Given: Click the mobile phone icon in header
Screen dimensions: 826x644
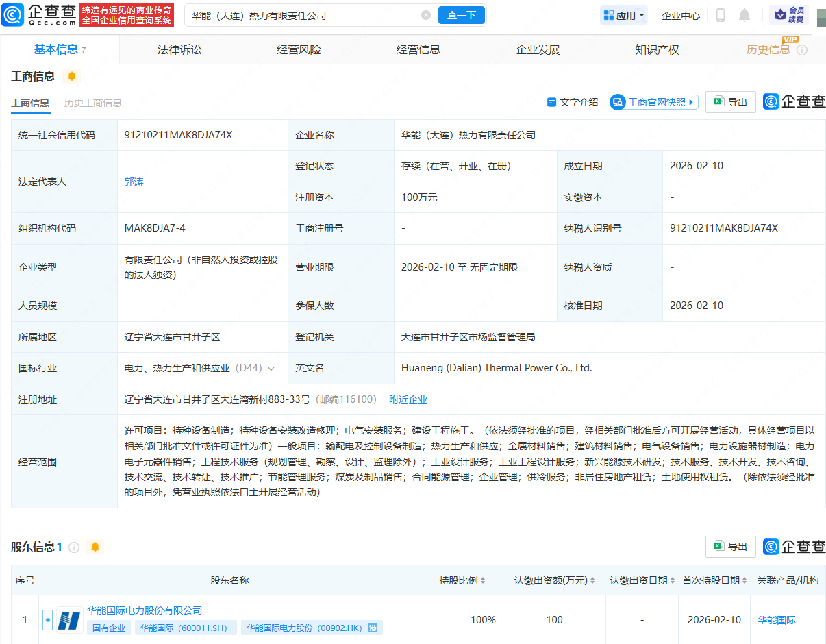Looking at the screenshot, I should (x=720, y=15).
